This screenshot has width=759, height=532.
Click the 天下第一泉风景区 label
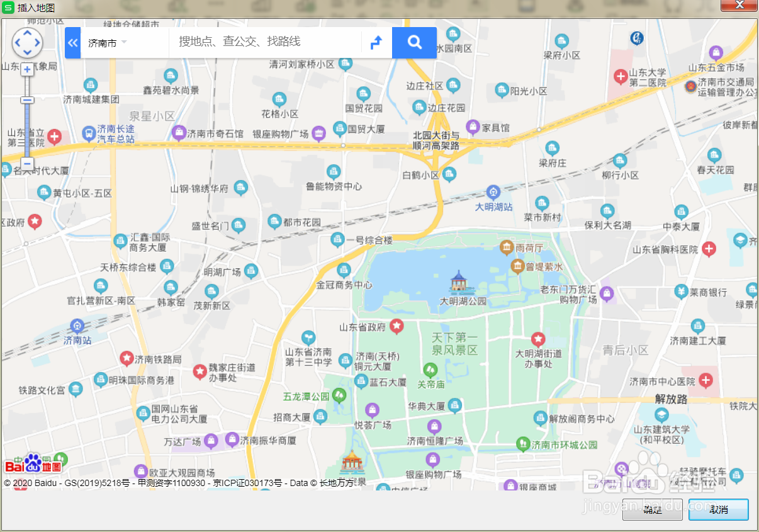[454, 344]
